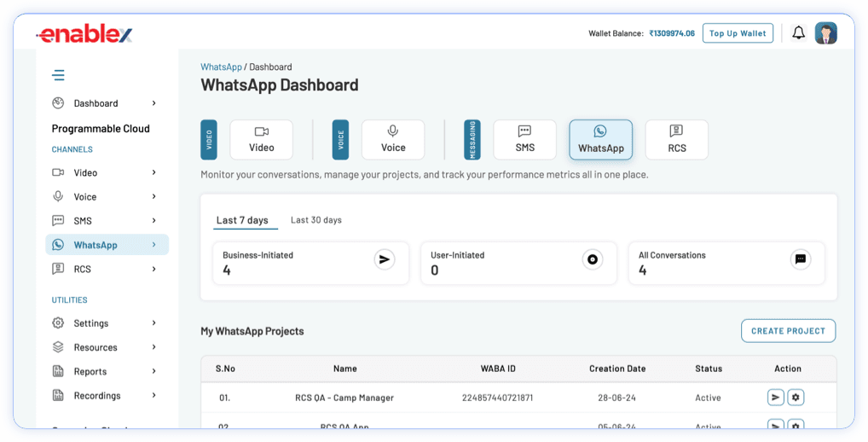Click the hamburger menu icon in the sidebar
The image size is (868, 442).
click(x=58, y=75)
